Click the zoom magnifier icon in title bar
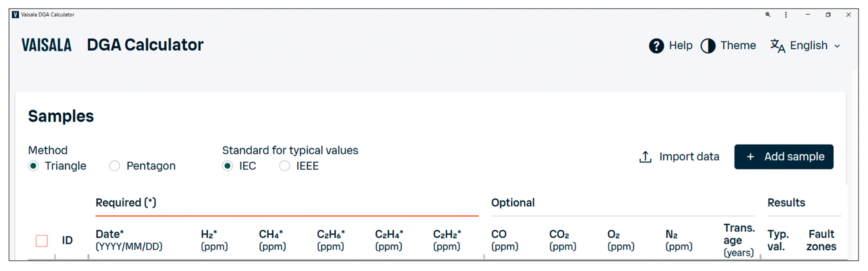 click(x=768, y=15)
